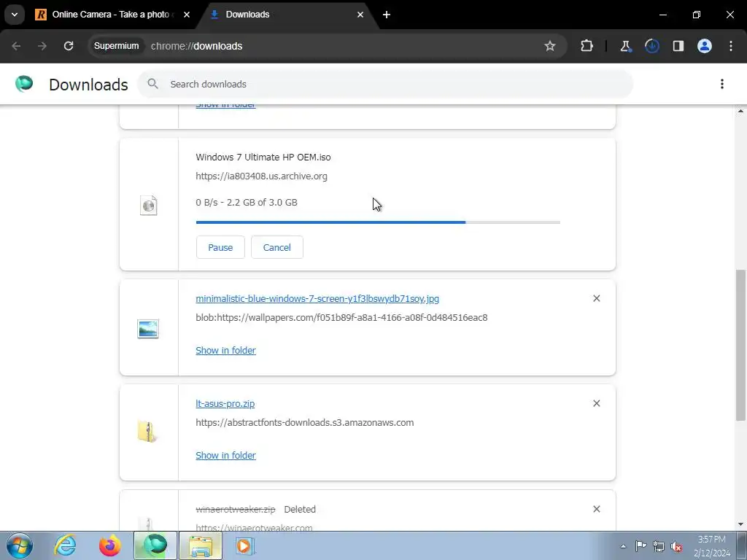This screenshot has height=560, width=747.
Task: Remove the deleted winaerotweaker.zip entry
Action: (x=597, y=509)
